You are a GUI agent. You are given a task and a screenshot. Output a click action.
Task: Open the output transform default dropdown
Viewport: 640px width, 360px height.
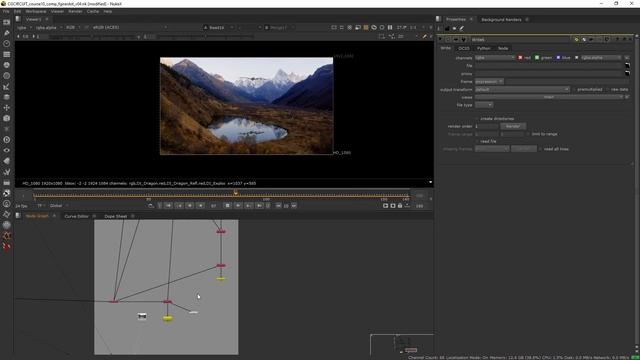pos(522,89)
